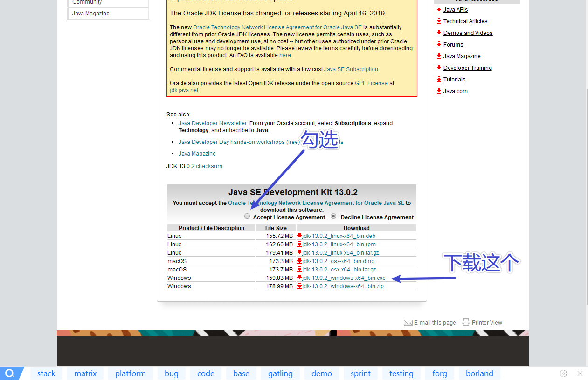Click download icon for linux-x64_bin.tar.gz
The width and height of the screenshot is (588, 380).
299,252
